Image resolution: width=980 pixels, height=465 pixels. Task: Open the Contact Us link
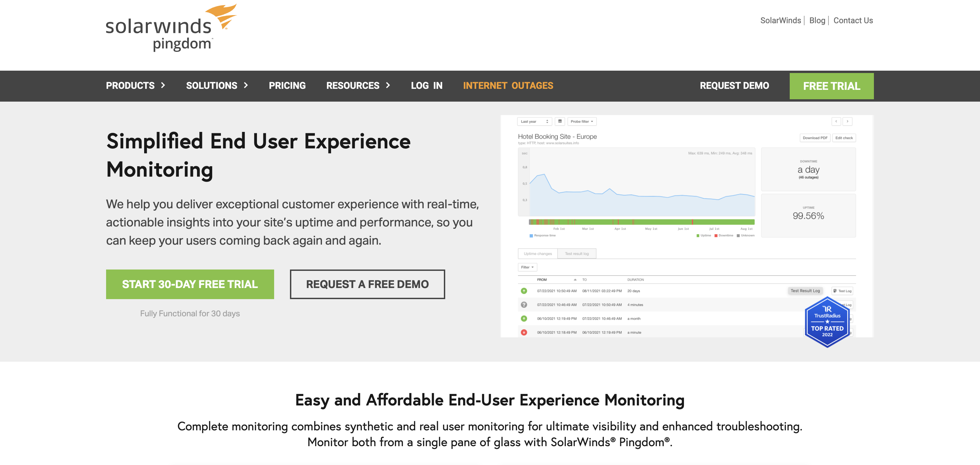[853, 21]
